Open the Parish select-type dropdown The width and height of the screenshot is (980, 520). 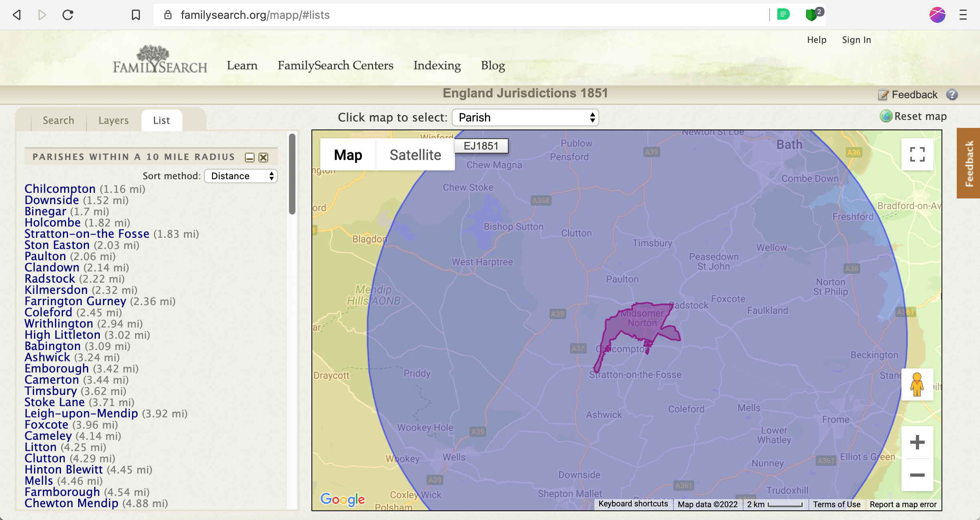pyautogui.click(x=525, y=117)
